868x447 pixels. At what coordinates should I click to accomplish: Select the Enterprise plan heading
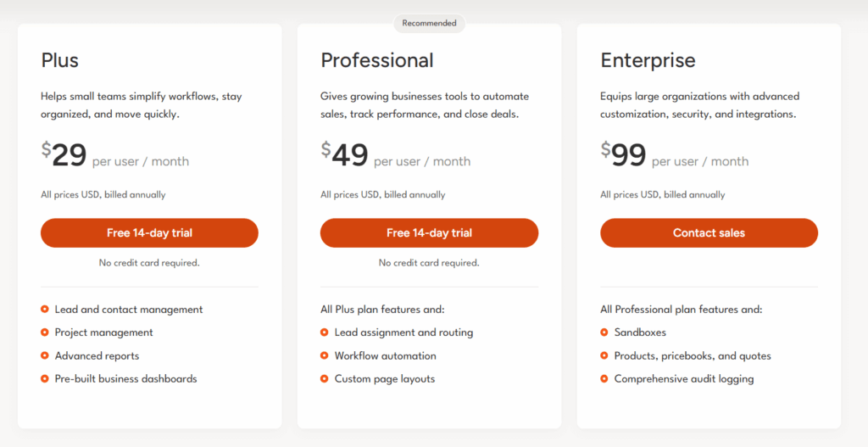pos(648,60)
